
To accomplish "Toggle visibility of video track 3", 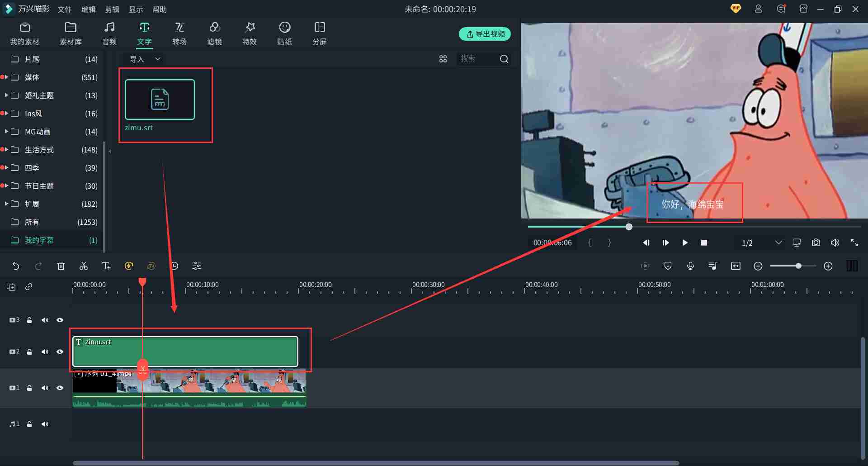I will [60, 320].
